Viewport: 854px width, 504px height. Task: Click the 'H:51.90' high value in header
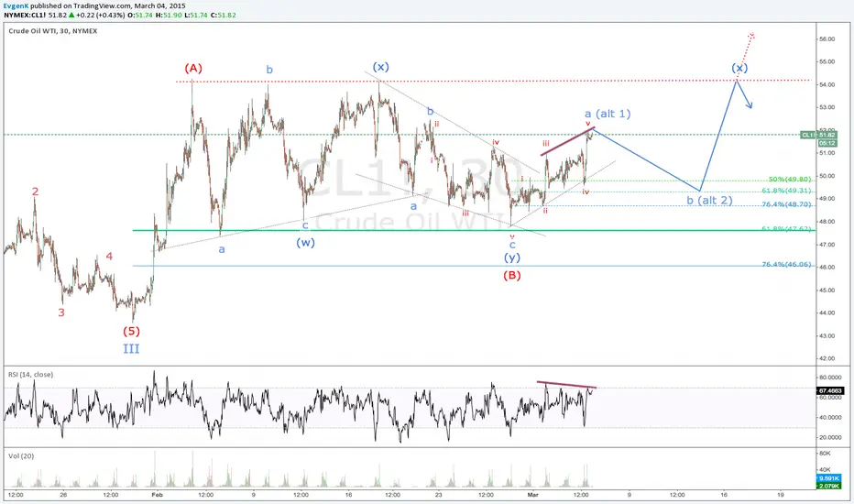[169, 16]
